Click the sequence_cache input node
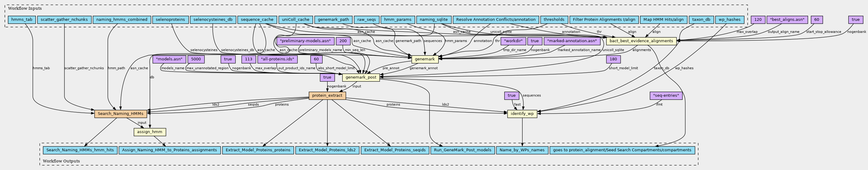This screenshot has height=170, width=868. (257, 20)
